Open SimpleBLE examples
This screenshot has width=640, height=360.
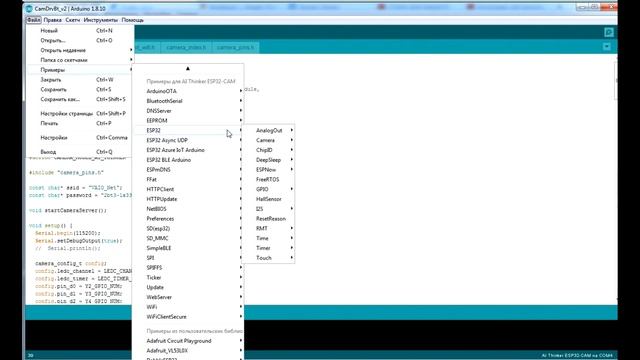[188, 248]
